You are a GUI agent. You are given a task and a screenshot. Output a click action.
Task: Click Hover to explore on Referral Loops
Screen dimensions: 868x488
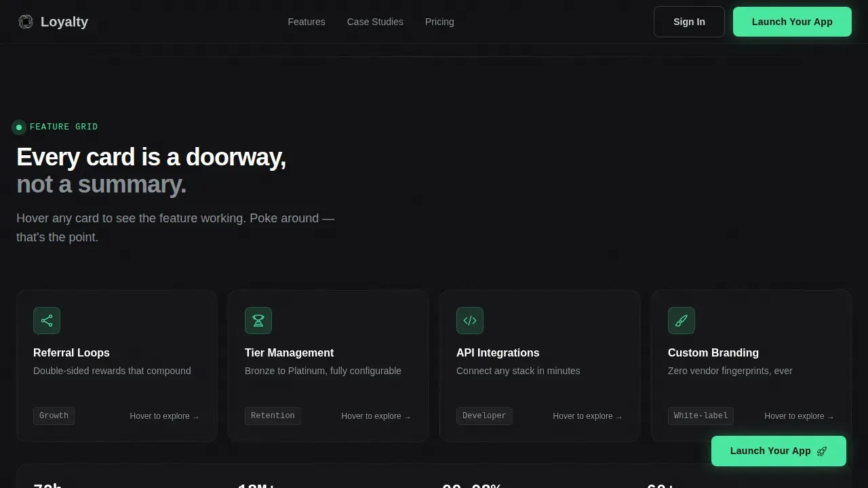click(x=165, y=416)
